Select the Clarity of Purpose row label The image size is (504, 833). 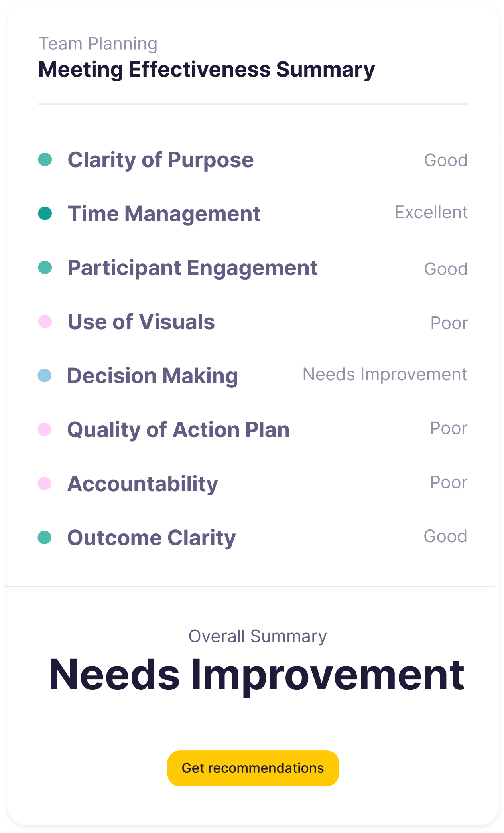coord(160,160)
